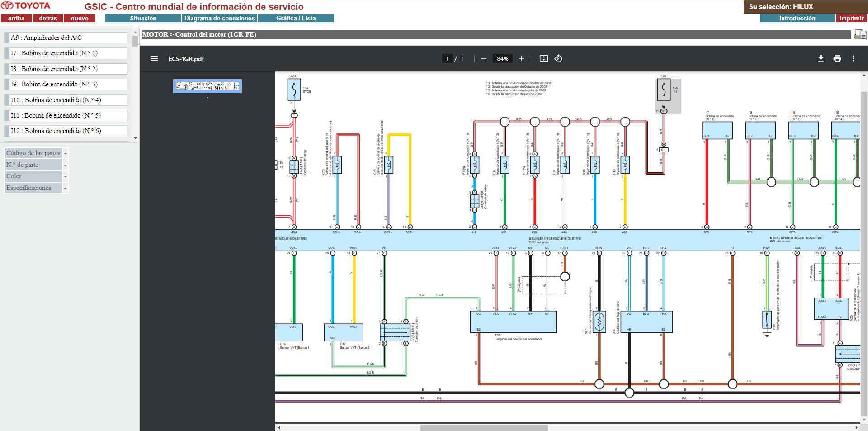Select I9 : Bobina de encendido (N.° 3)
This screenshot has height=431, width=868.
coord(66,84)
